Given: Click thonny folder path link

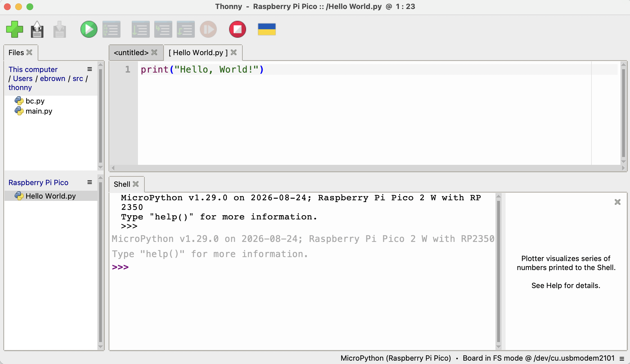Looking at the screenshot, I should coord(20,87).
